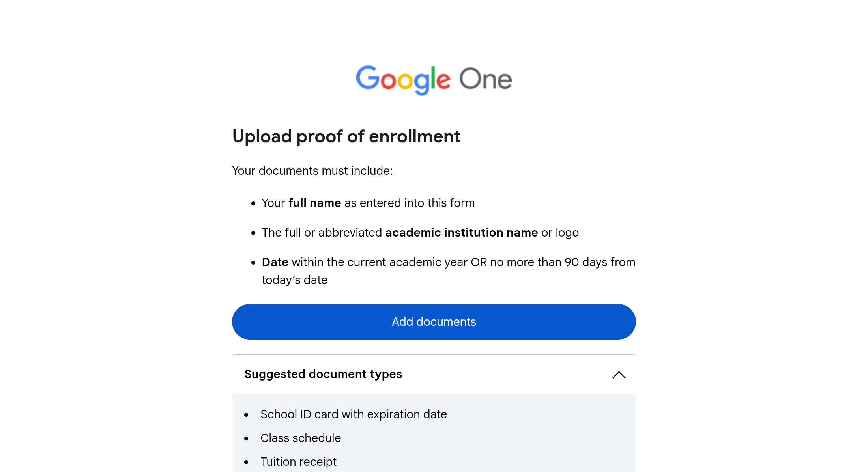Click the bold full name text
This screenshot has width=868, height=472.
tap(314, 203)
